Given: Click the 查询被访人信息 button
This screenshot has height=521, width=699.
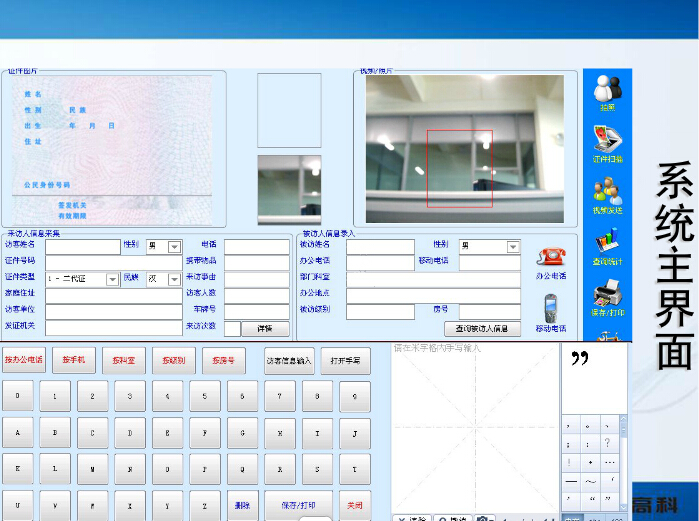Looking at the screenshot, I should click(x=482, y=328).
